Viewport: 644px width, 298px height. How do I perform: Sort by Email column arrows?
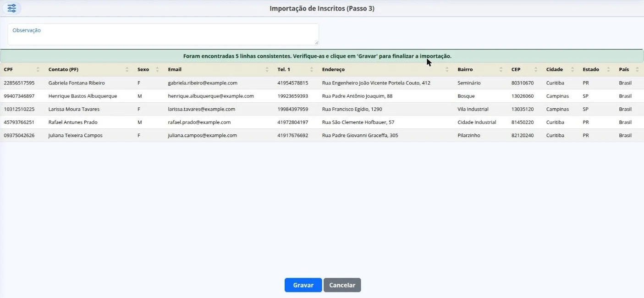267,70
